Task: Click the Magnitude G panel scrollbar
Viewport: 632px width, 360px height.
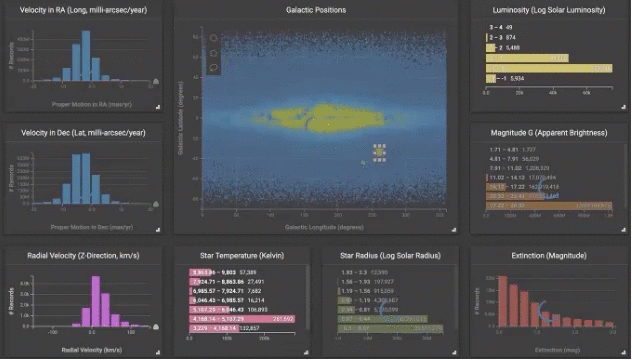Action: tap(626, 176)
